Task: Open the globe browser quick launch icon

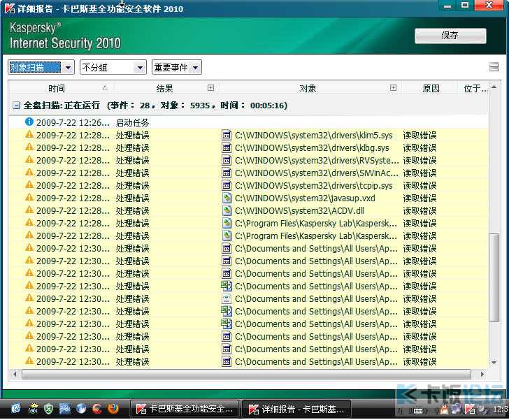Action: 81,409
